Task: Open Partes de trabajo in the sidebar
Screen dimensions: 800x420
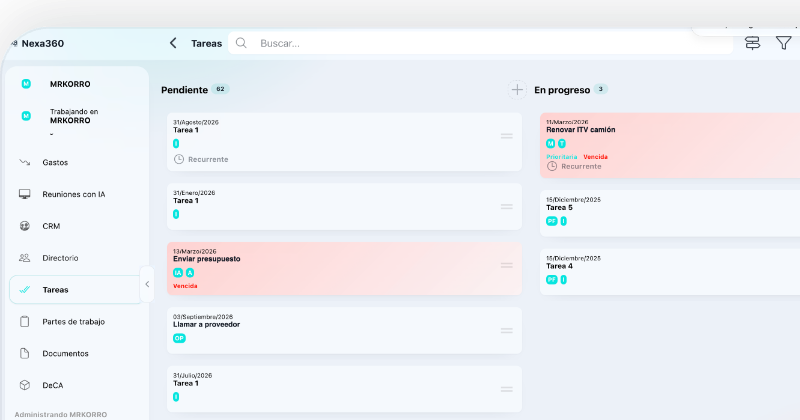Action: 75,322
